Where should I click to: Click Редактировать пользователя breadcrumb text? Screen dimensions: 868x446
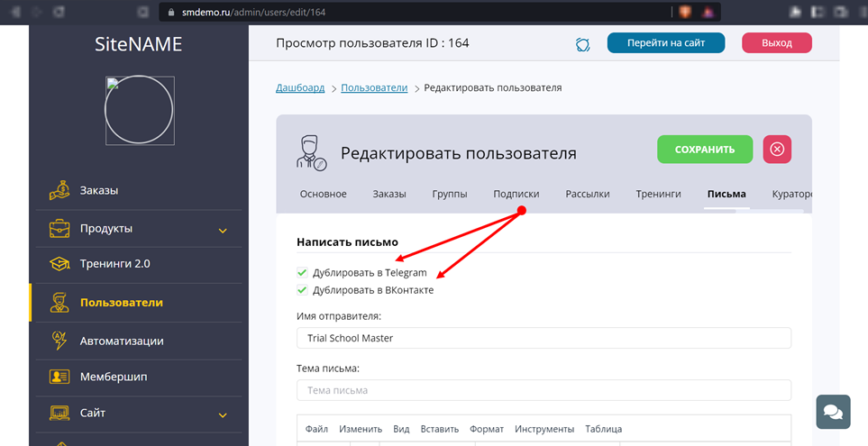(493, 87)
